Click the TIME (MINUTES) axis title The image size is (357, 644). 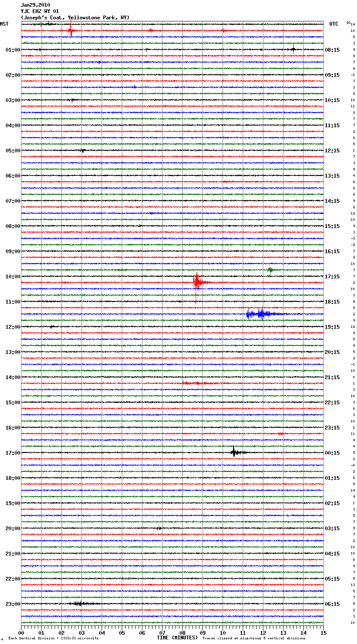click(x=177, y=638)
